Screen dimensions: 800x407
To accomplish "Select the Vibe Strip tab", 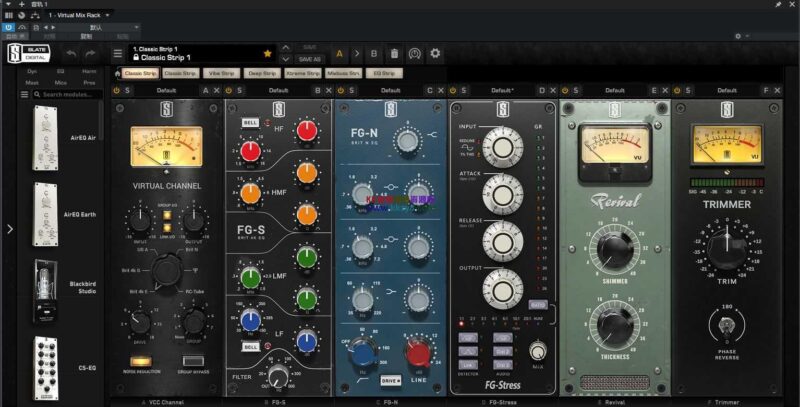I will coord(221,73).
